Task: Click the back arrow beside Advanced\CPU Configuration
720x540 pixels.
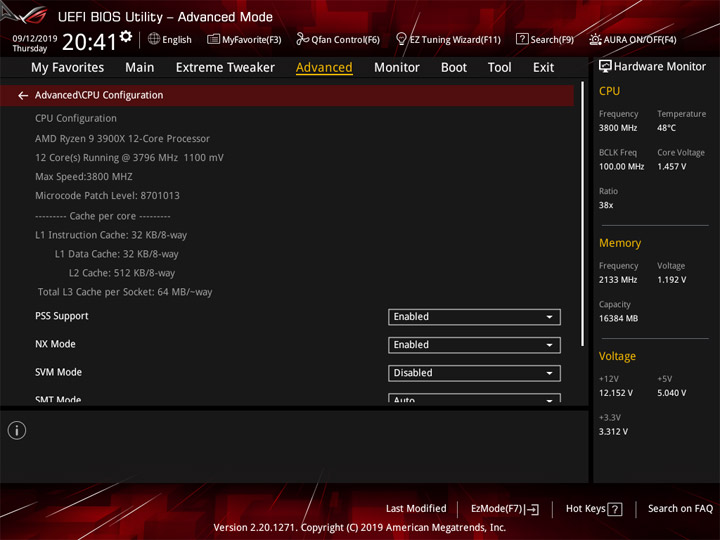Action: 23,96
